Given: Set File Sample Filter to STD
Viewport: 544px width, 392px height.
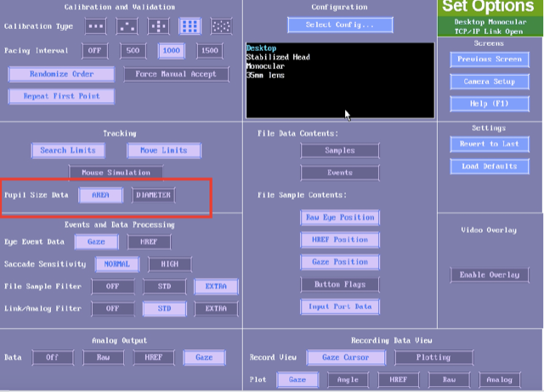Looking at the screenshot, I should pyautogui.click(x=164, y=287).
